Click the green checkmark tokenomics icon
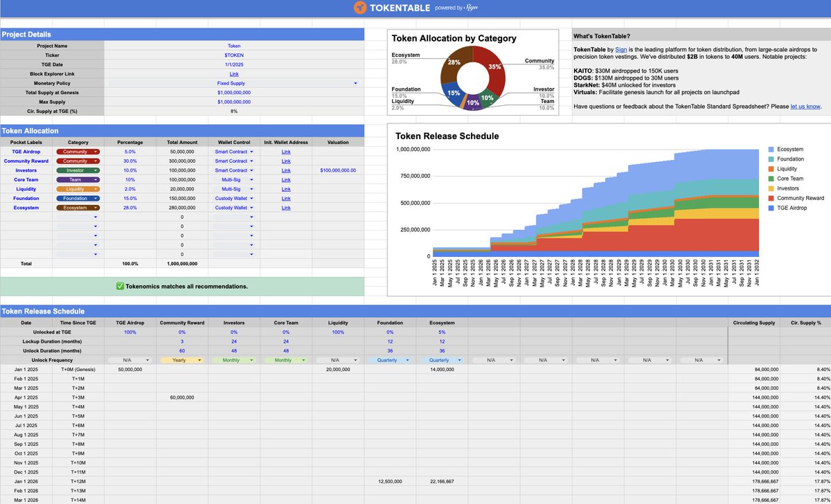This screenshot has height=504, width=831. (120, 286)
